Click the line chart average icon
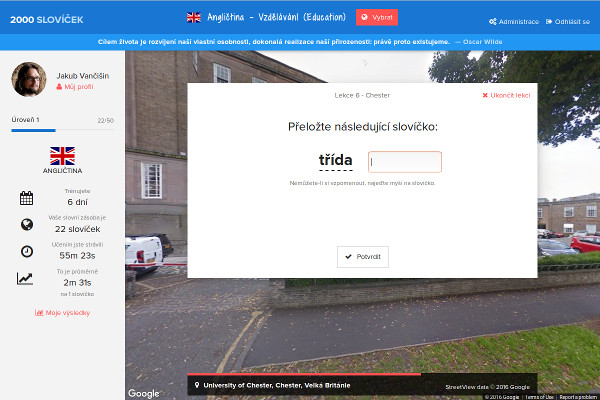600x400 pixels. point(25,278)
